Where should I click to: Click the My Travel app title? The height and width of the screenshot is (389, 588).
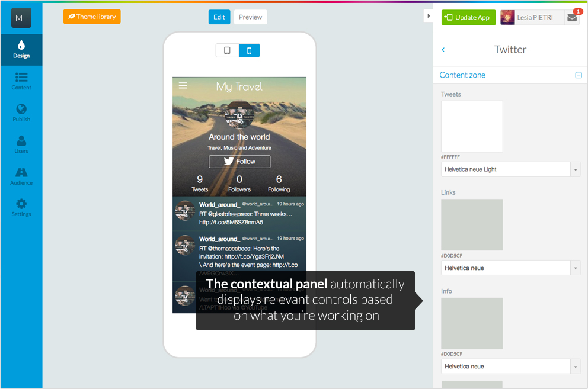[x=239, y=86]
